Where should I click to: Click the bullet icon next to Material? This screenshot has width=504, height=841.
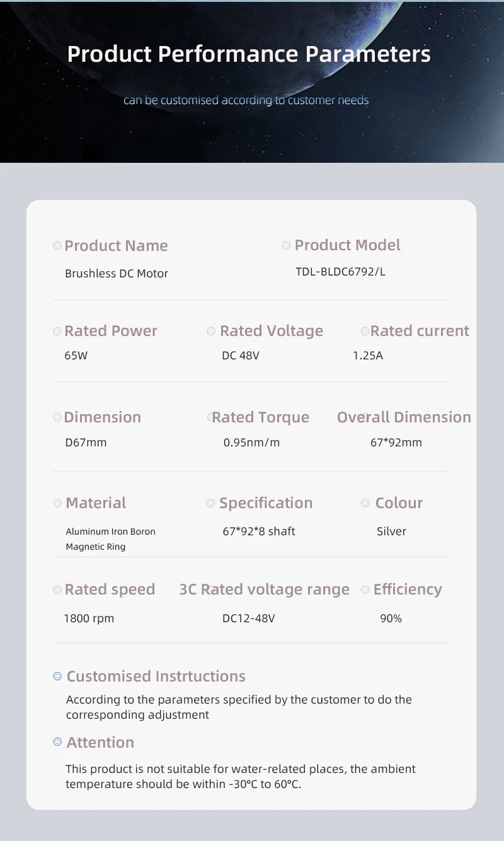point(57,503)
